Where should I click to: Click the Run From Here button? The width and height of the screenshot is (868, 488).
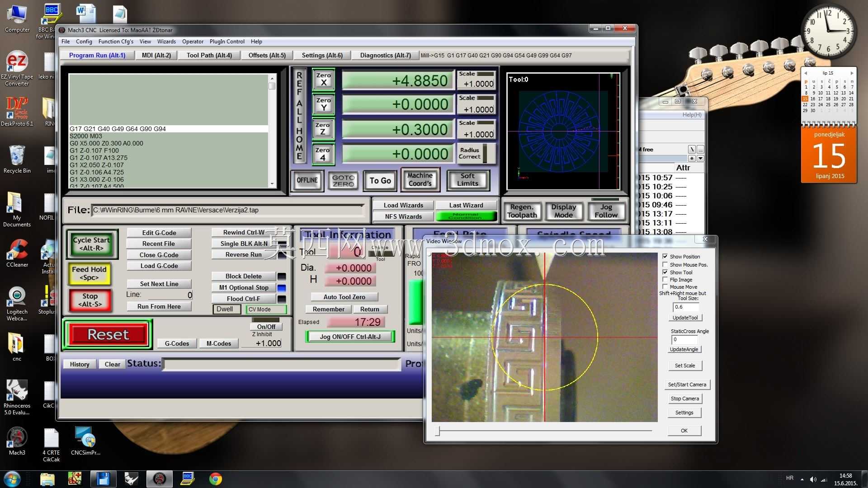[159, 306]
